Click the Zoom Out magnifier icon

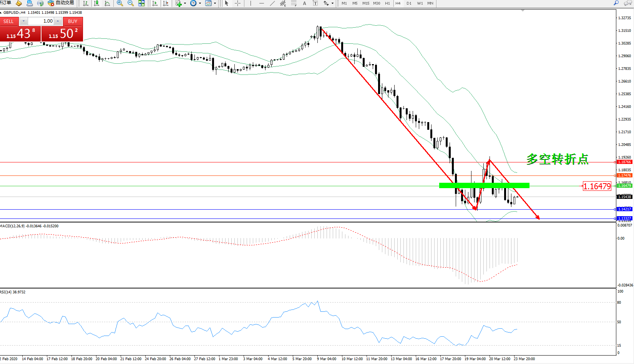click(131, 3)
